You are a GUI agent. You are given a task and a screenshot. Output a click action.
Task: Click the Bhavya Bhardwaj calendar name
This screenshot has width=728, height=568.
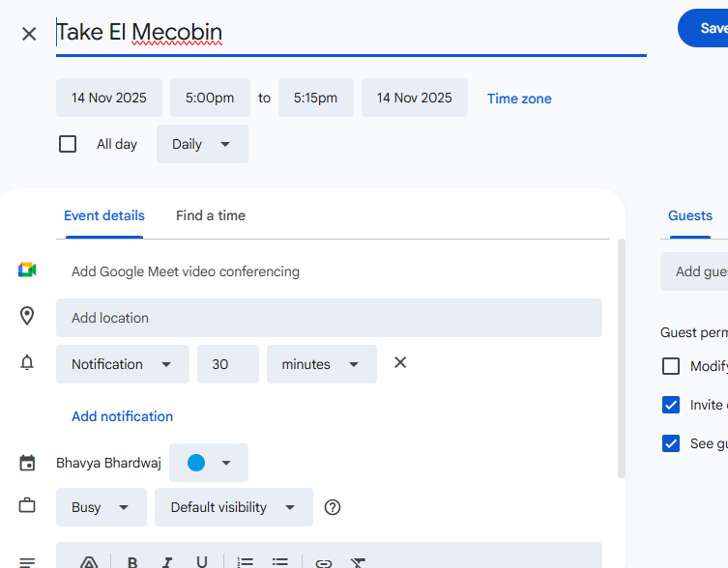point(108,463)
